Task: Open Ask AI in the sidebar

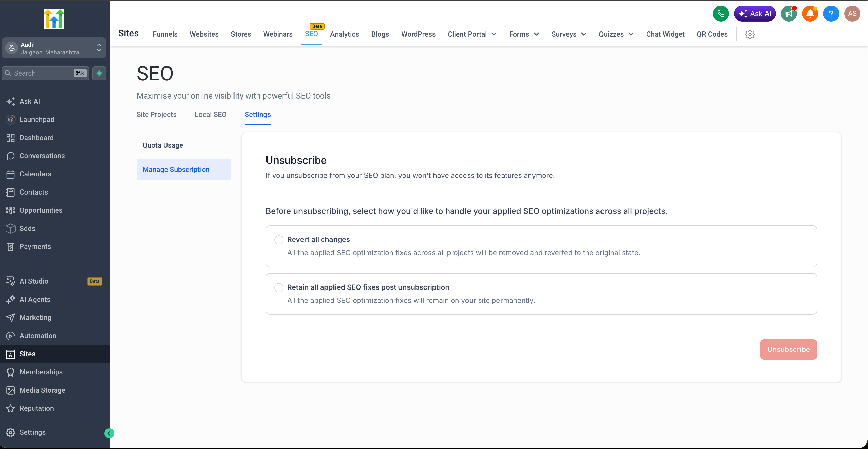Action: click(55, 102)
